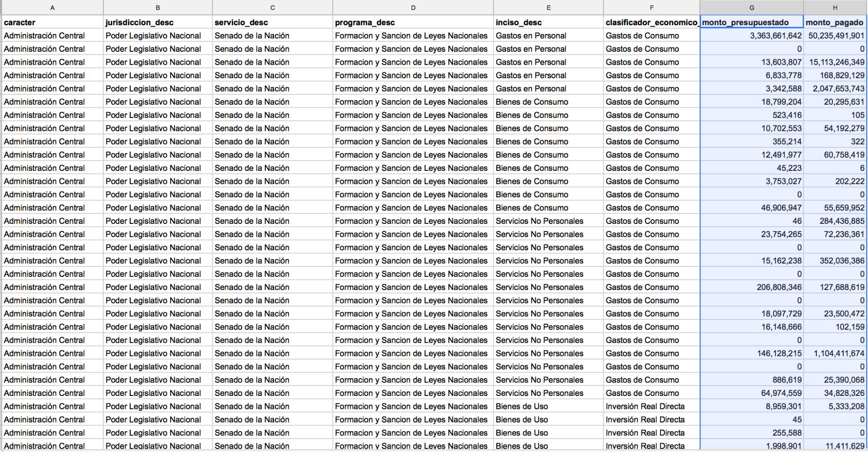Select cell with value 18,097,729
The height and width of the screenshot is (452, 868).
[x=752, y=314]
